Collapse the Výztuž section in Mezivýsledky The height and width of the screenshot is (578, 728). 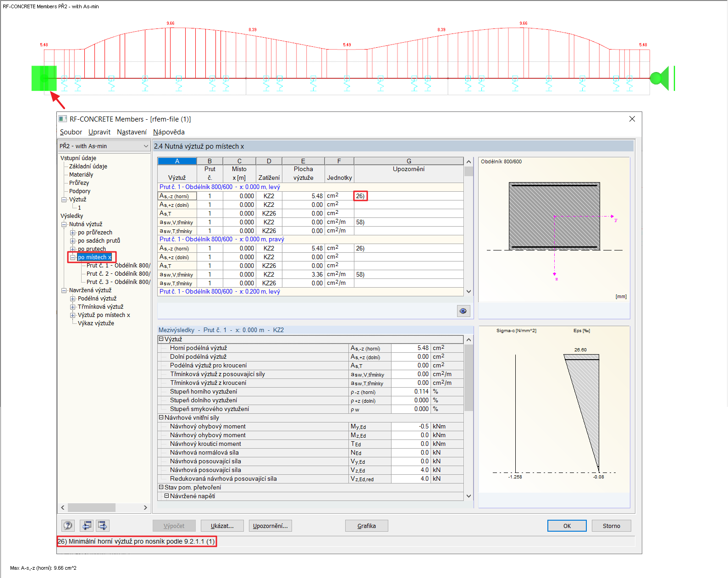click(x=161, y=339)
